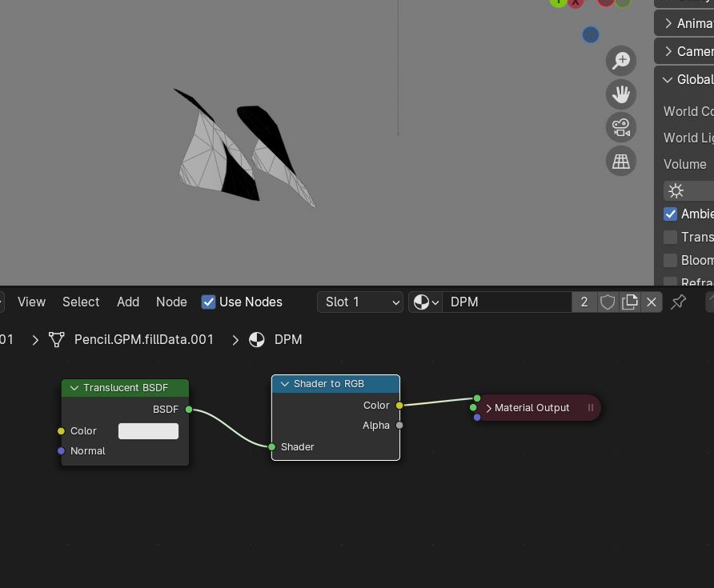Enable fake user with the shield icon
Screen dimensions: 714x588
click(608, 302)
